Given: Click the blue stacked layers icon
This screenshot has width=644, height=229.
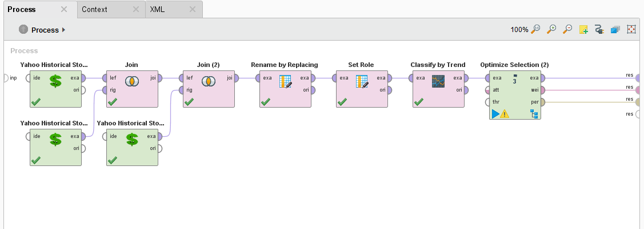Looking at the screenshot, I should click(x=615, y=30).
